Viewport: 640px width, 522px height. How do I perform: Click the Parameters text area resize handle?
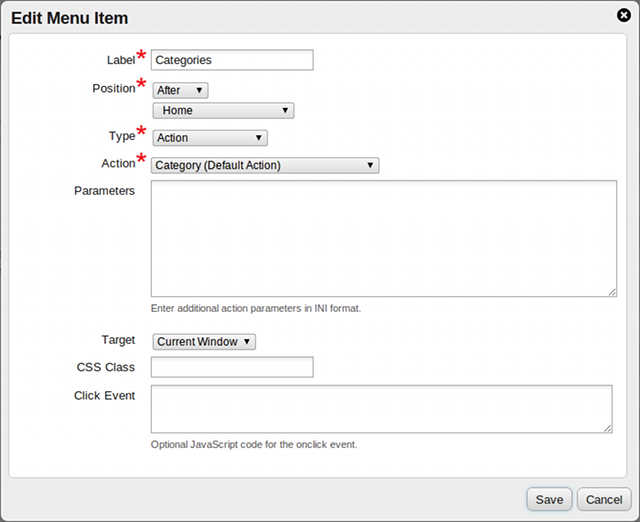(611, 291)
